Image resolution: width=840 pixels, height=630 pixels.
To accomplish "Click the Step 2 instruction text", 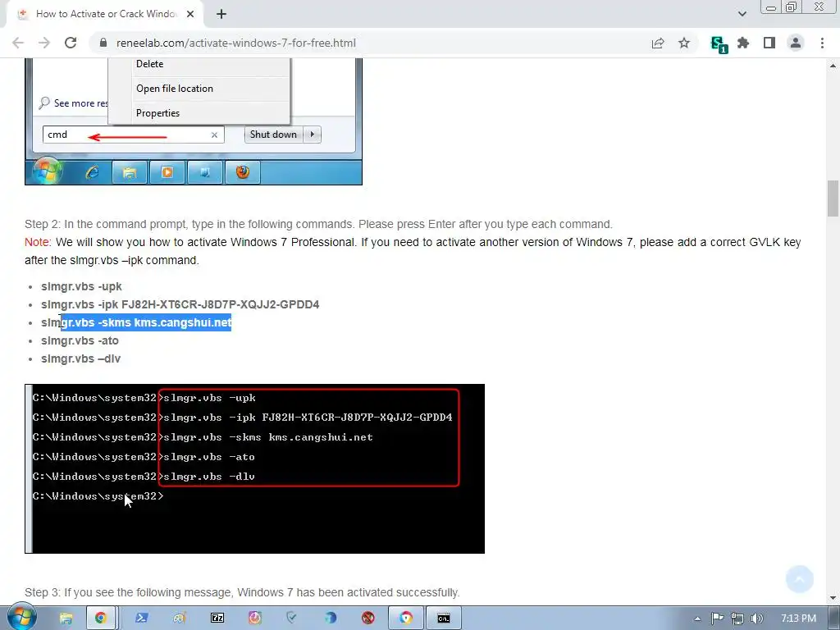I will [x=318, y=224].
